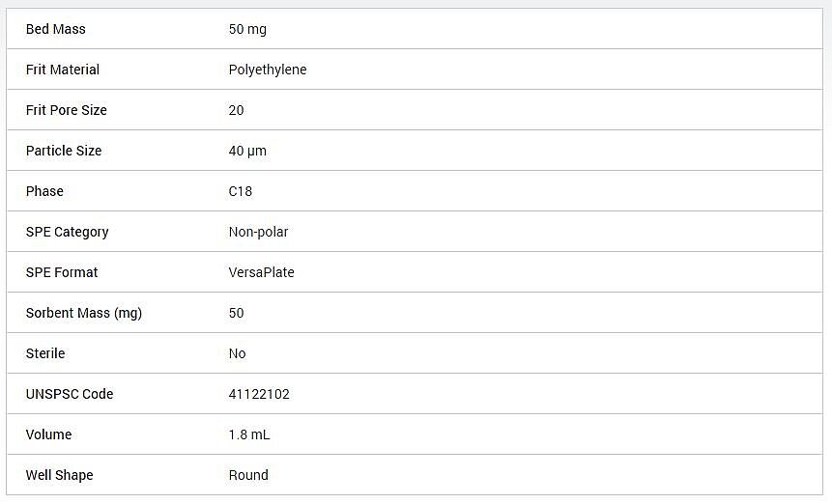Click the SPE Category label
832x504 pixels.
coord(68,232)
